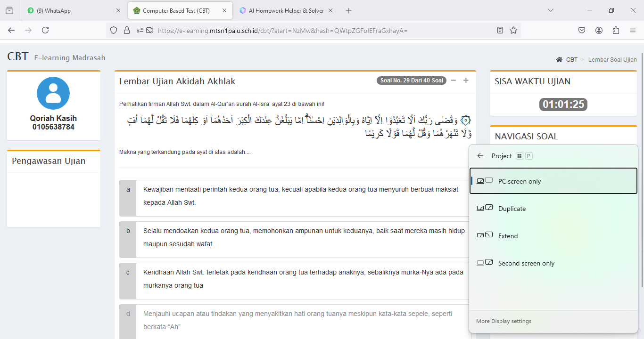
Task: Click the Lembar Soal Ujian breadcrumb
Action: pos(612,60)
